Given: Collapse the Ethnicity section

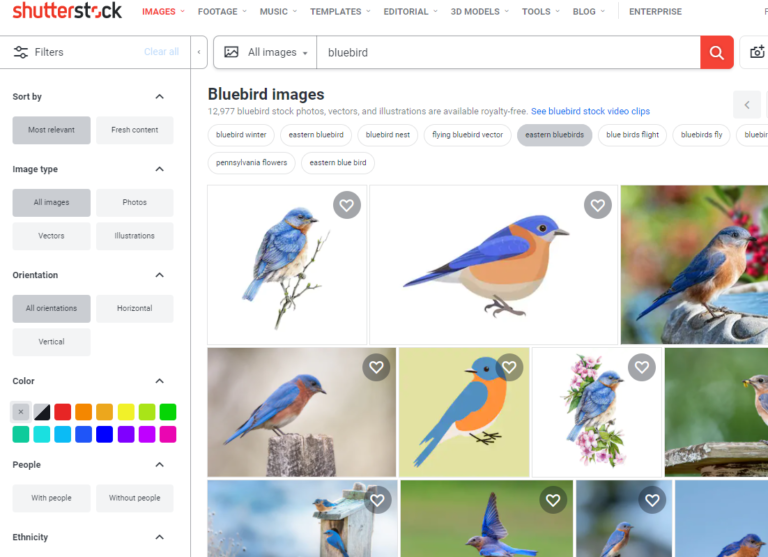Looking at the screenshot, I should (160, 537).
